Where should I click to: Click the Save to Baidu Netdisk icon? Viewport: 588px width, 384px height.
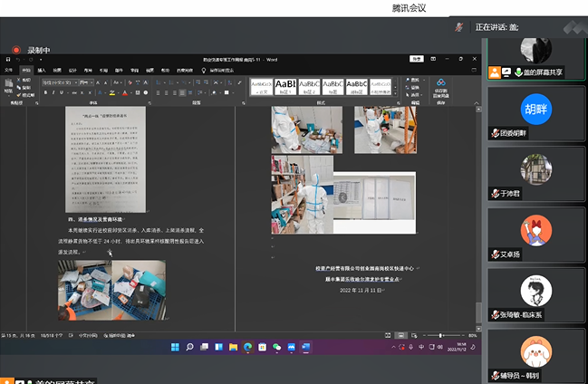tap(440, 83)
